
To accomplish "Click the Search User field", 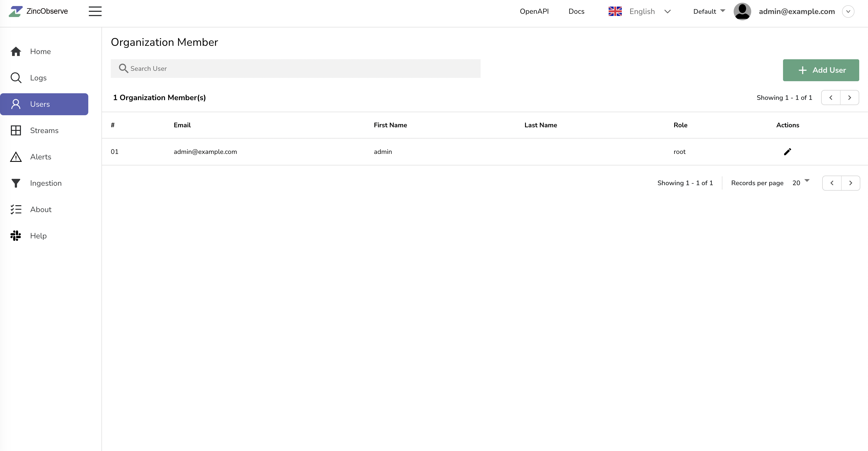I will 296,69.
